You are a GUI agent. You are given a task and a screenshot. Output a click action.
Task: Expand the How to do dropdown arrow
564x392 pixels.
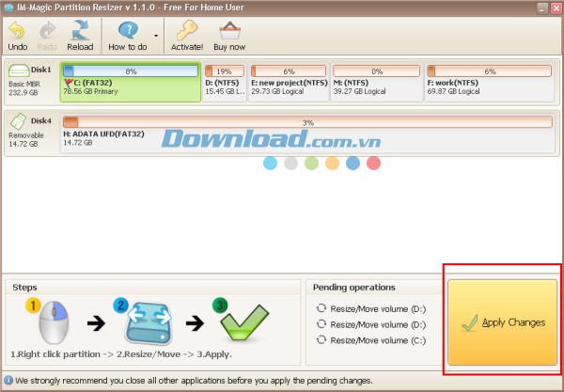[x=156, y=36]
